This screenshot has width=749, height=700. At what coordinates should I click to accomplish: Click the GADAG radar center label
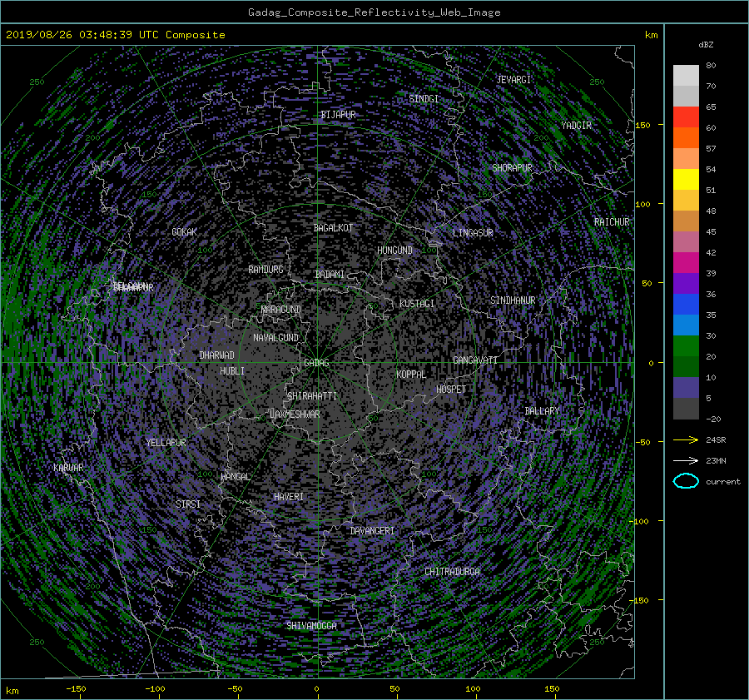tap(316, 363)
